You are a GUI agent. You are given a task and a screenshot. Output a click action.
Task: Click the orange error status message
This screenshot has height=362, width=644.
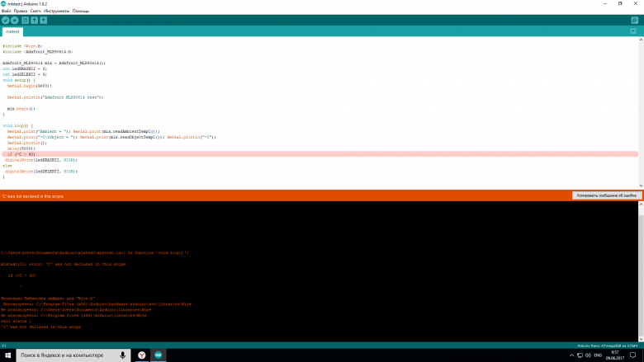click(x=33, y=196)
